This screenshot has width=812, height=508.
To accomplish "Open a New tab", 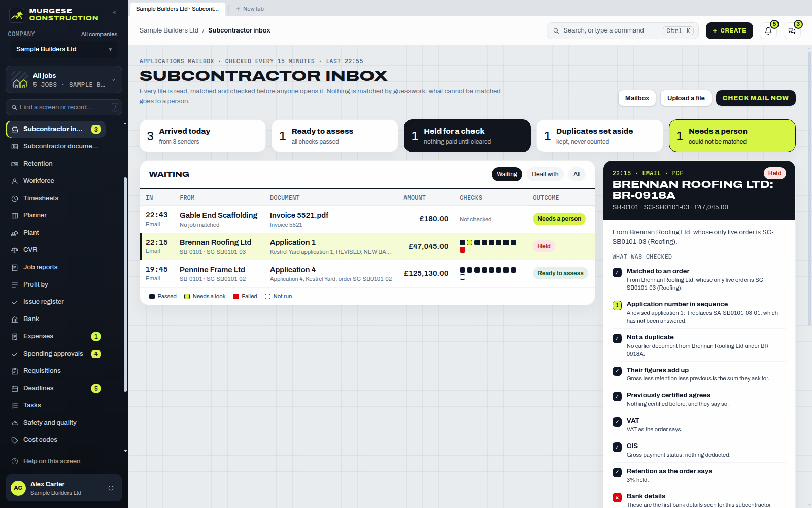I will pyautogui.click(x=250, y=9).
